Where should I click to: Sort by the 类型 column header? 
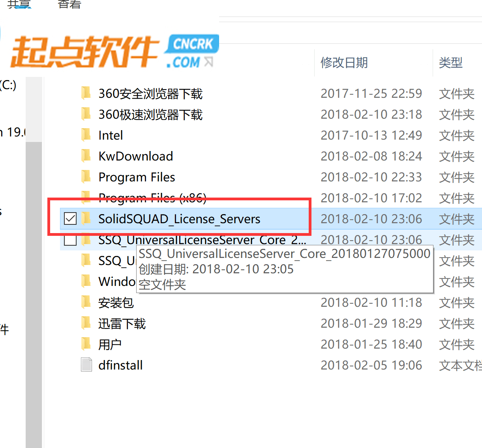[450, 62]
